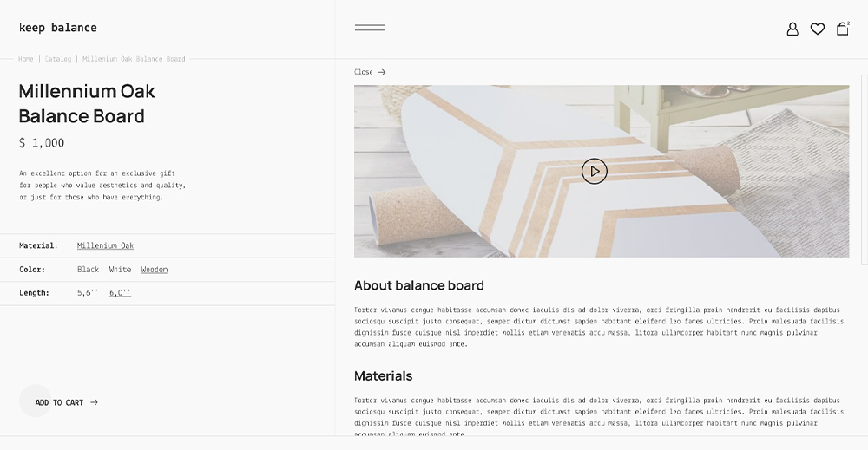
Task: Click the ADD TO CART button
Action: (x=59, y=402)
